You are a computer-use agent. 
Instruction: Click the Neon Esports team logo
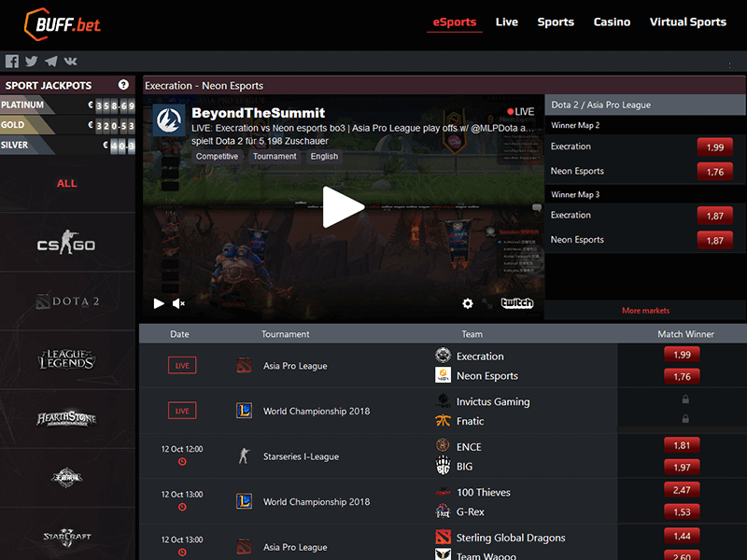(x=443, y=375)
